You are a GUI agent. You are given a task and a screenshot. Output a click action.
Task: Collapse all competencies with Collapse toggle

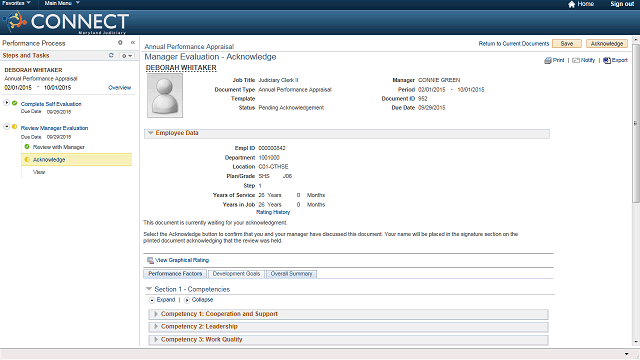pos(187,300)
